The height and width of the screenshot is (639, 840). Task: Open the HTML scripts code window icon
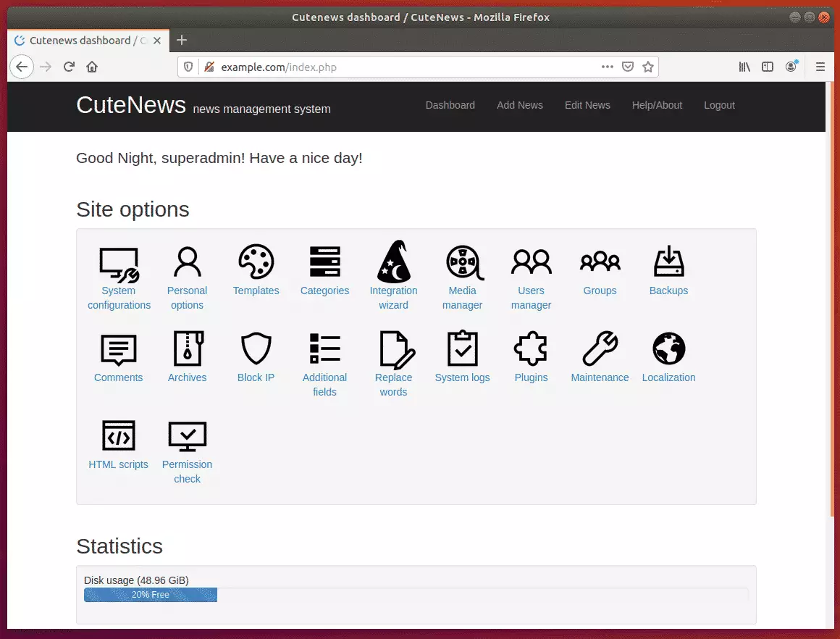[118, 435]
